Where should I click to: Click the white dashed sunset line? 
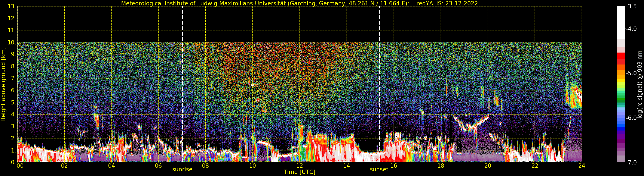(x=379, y=84)
